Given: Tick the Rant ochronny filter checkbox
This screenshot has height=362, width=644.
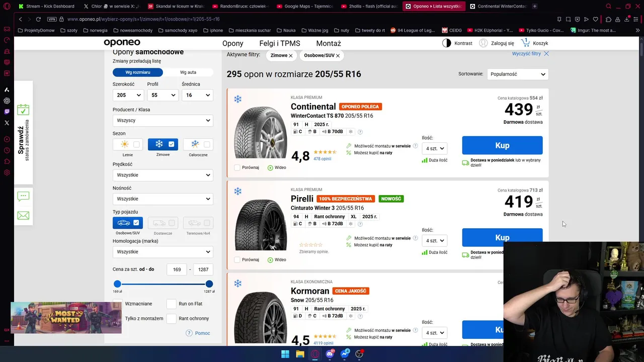Looking at the screenshot, I should pyautogui.click(x=172, y=318).
